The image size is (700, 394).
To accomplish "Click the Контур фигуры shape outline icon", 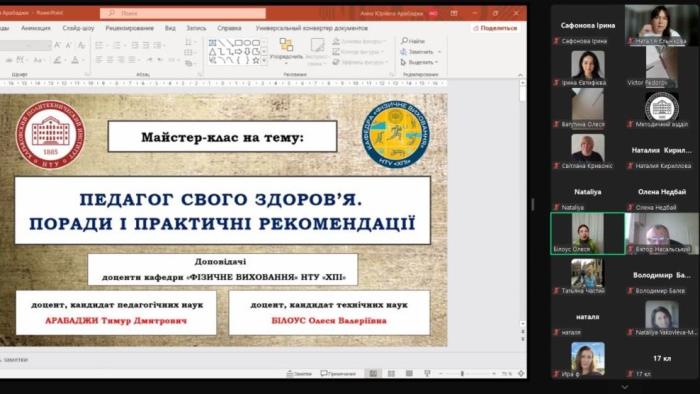I will [x=336, y=52].
